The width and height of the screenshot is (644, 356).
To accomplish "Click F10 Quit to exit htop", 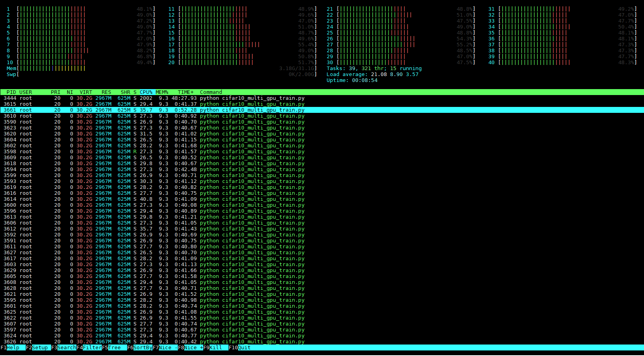I will tap(240, 348).
